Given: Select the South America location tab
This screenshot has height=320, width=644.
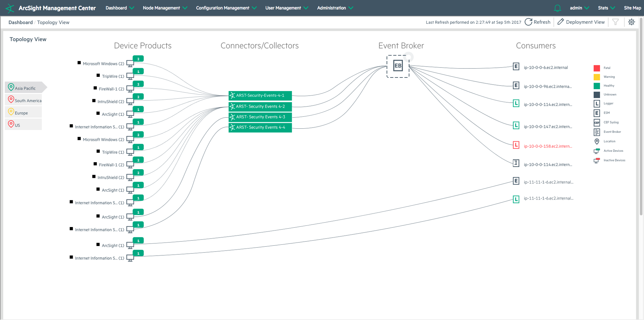Looking at the screenshot, I should [x=24, y=100].
